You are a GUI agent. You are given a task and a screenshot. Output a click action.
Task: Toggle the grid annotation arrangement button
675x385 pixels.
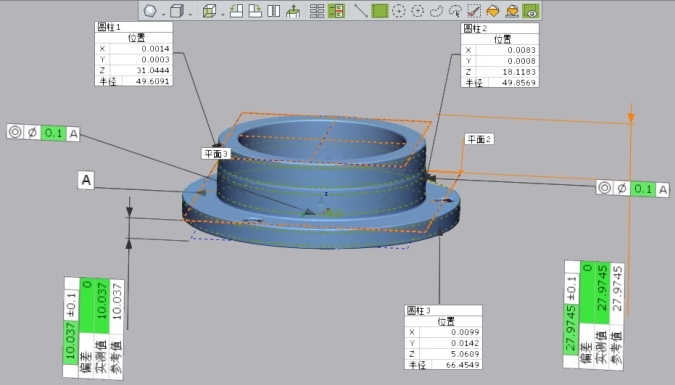pyautogui.click(x=317, y=11)
